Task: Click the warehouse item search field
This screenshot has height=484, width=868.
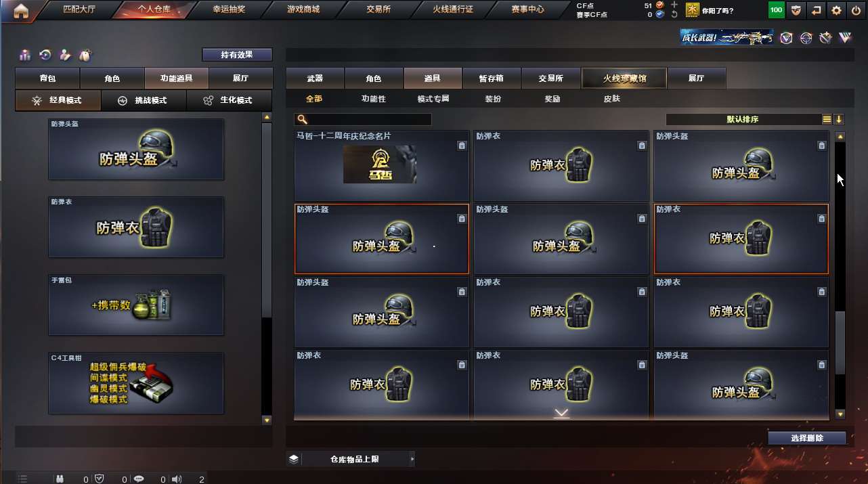Action: click(x=363, y=119)
